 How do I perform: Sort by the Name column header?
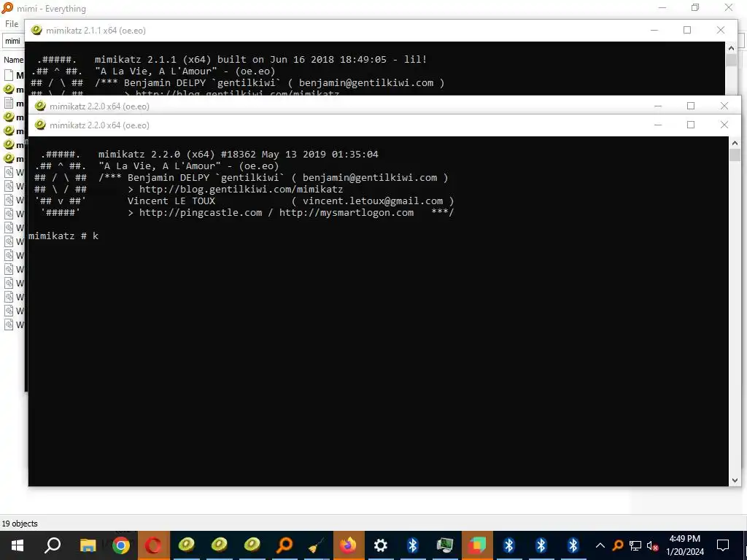coord(13,60)
